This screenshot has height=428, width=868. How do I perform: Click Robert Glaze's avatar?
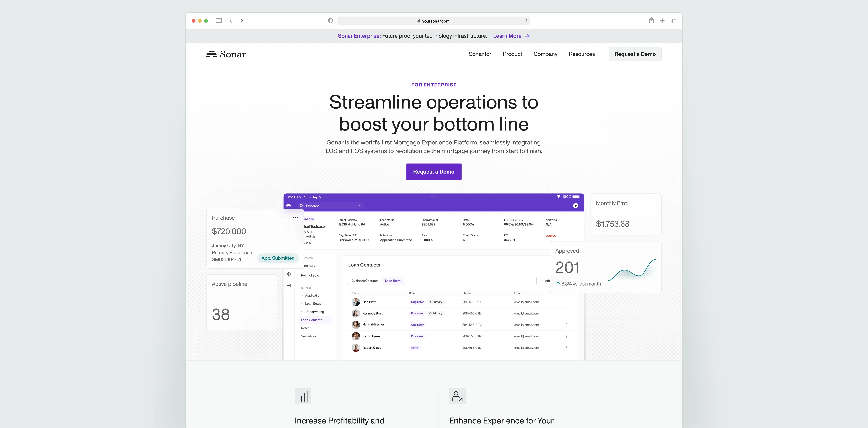tap(355, 348)
